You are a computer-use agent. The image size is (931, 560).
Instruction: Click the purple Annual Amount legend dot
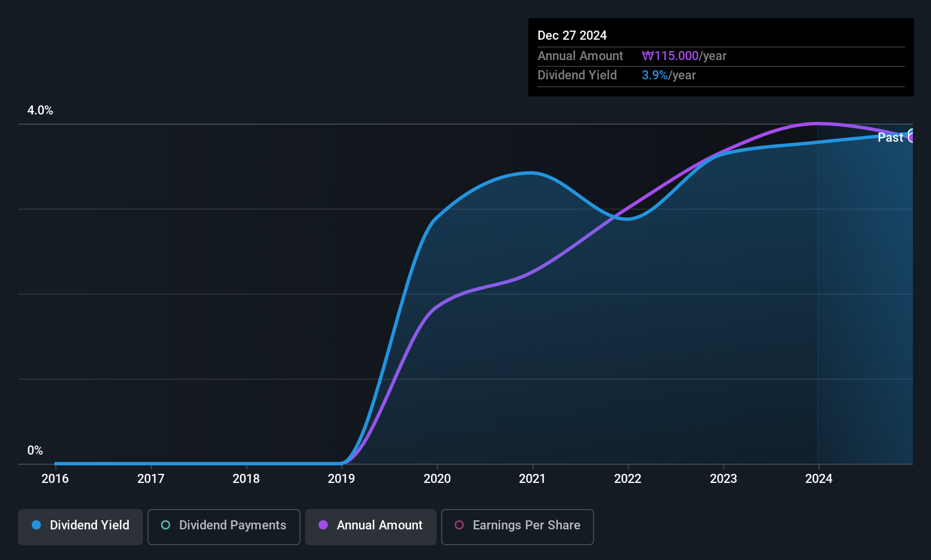[323, 525]
